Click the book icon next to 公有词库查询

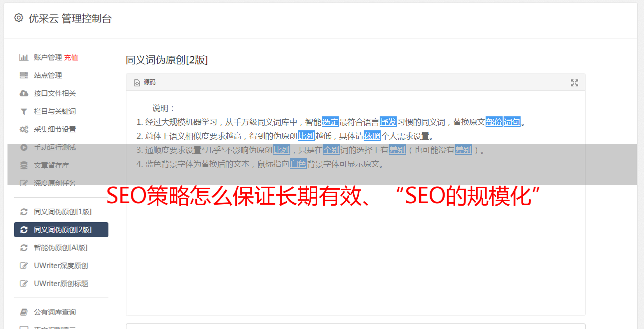click(x=23, y=312)
